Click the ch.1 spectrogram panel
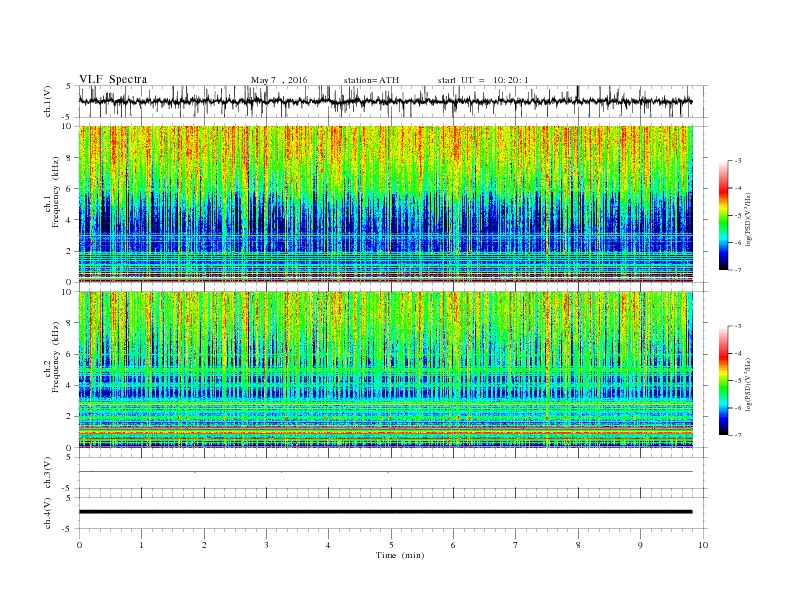 385,204
